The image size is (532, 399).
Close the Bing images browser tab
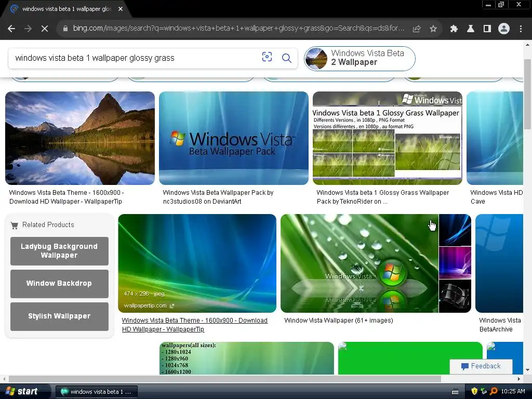[121, 9]
